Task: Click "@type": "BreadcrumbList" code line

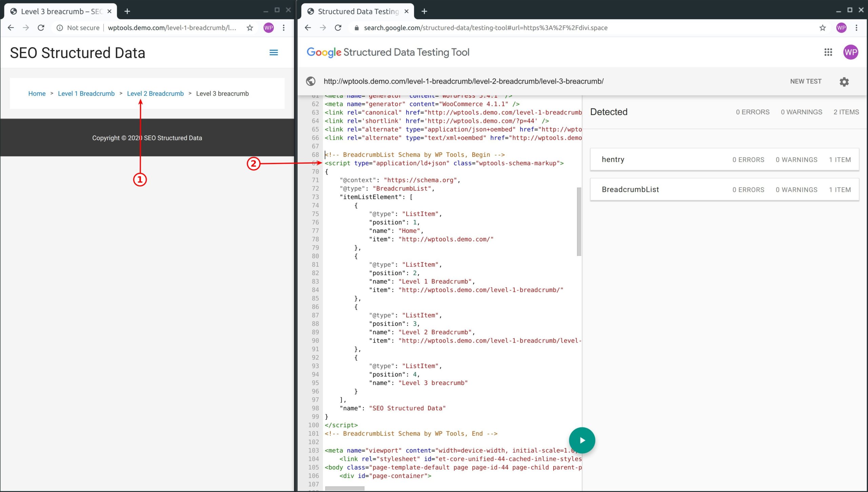Action: [x=387, y=189]
